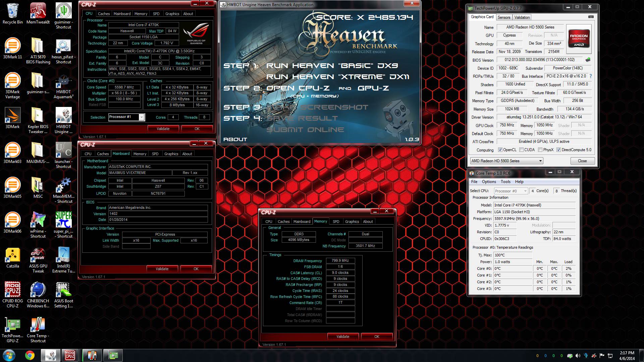Viewport: 644px width, 362px height.
Task: Click the GPU-Z Memory Size 1024 MB field
Action: [x=512, y=109]
